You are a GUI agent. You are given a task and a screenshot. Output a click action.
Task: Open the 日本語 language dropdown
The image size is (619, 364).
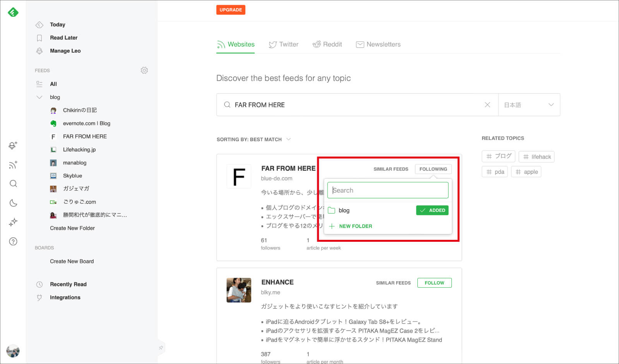coord(529,105)
